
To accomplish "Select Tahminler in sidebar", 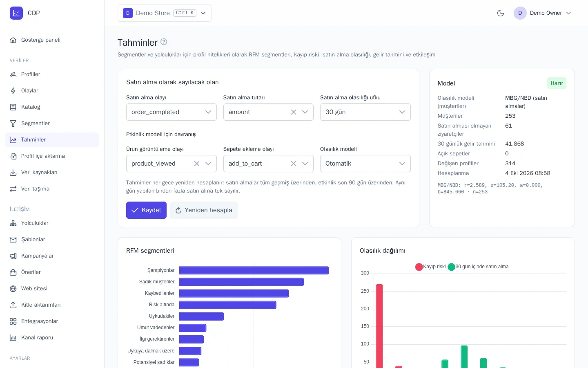I will (52, 140).
